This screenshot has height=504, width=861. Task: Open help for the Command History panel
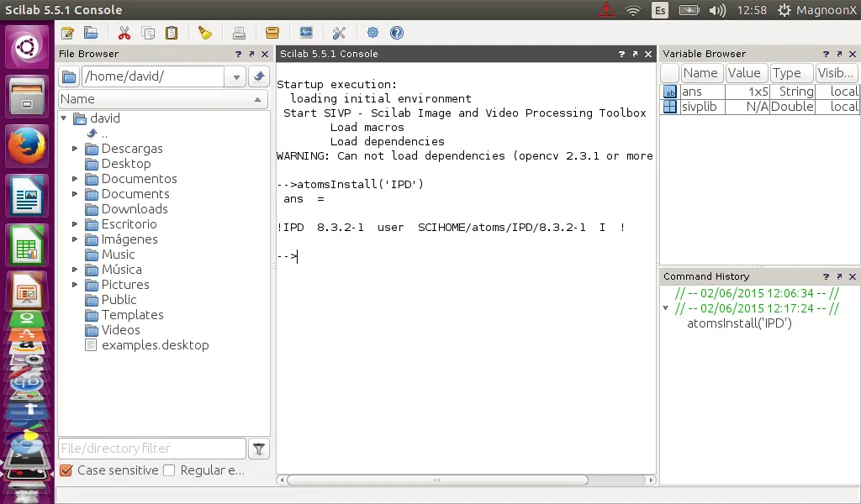coord(826,276)
